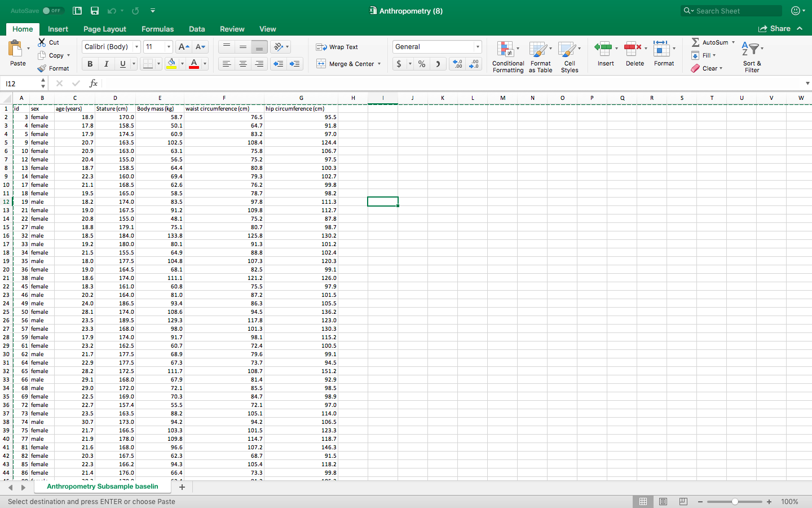Expand the General number format dropdown

click(x=478, y=47)
